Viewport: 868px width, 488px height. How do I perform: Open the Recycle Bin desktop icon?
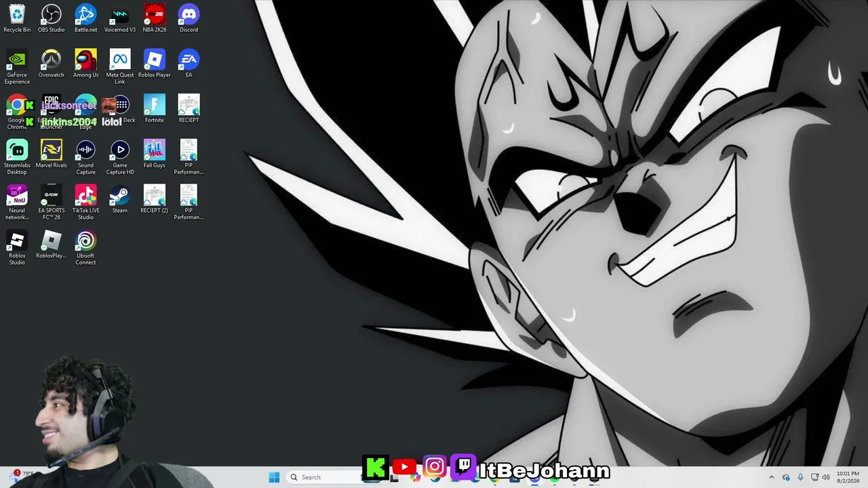pyautogui.click(x=17, y=18)
